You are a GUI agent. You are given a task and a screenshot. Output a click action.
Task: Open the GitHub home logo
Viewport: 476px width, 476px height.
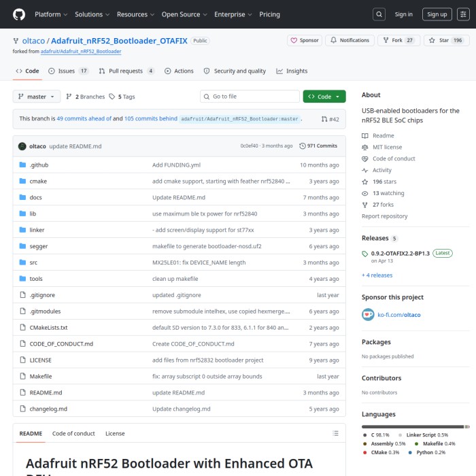coord(19,14)
